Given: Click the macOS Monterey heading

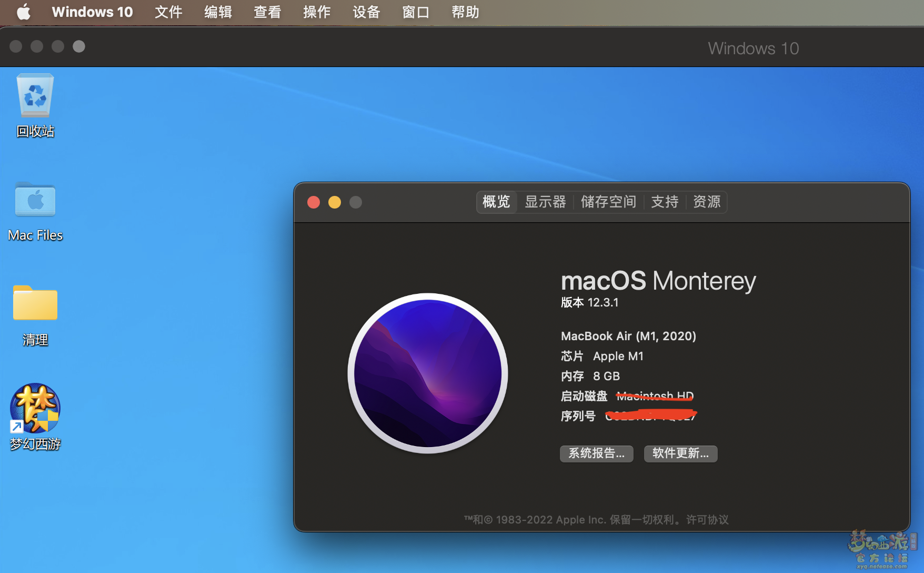Looking at the screenshot, I should [659, 281].
